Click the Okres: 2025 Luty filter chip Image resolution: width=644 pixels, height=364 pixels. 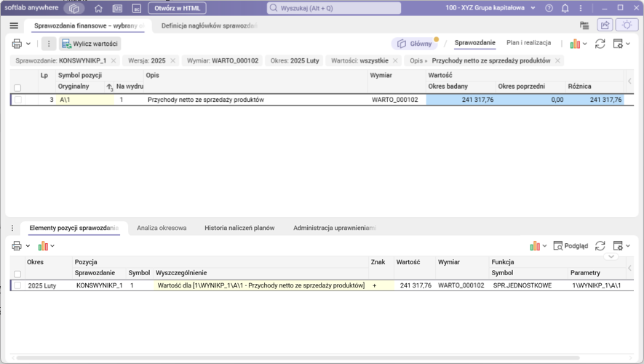pyautogui.click(x=295, y=61)
